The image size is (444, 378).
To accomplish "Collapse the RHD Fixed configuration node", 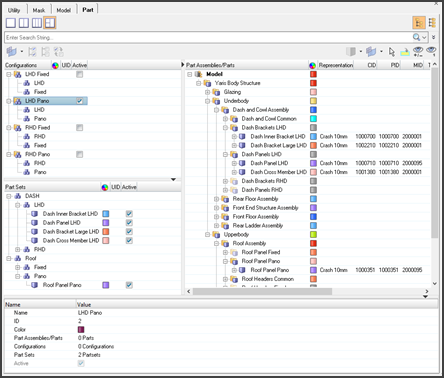I will coord(9,128).
